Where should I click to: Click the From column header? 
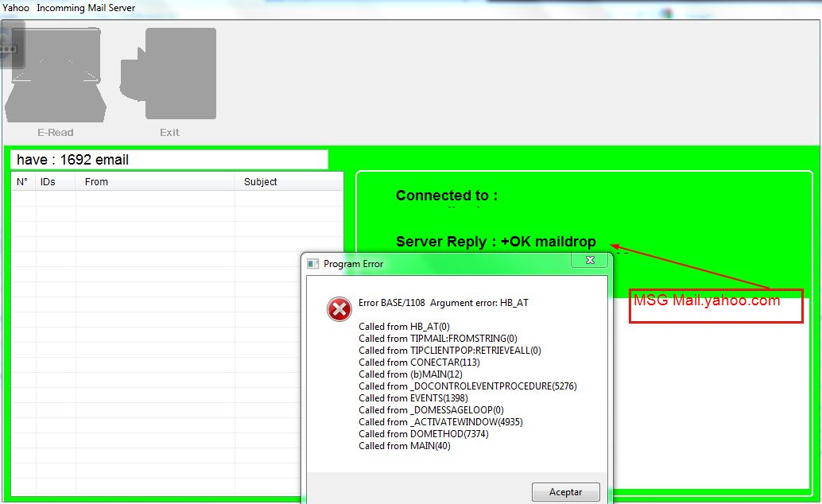[96, 181]
